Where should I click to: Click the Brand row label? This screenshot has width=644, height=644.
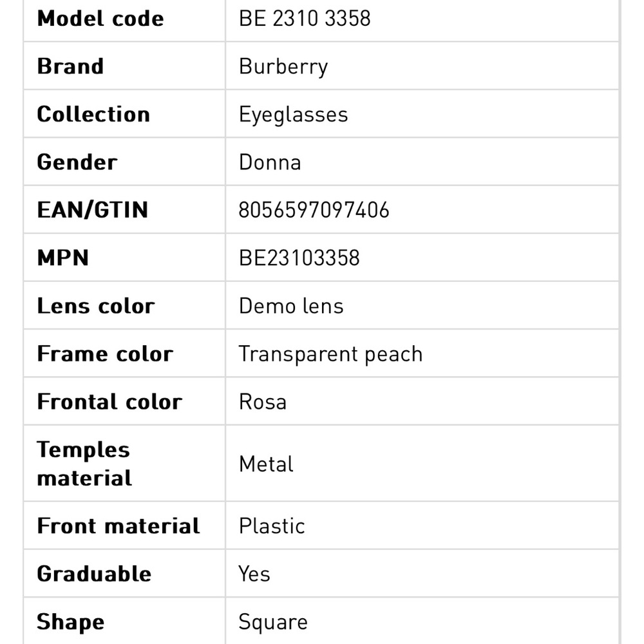(x=70, y=66)
